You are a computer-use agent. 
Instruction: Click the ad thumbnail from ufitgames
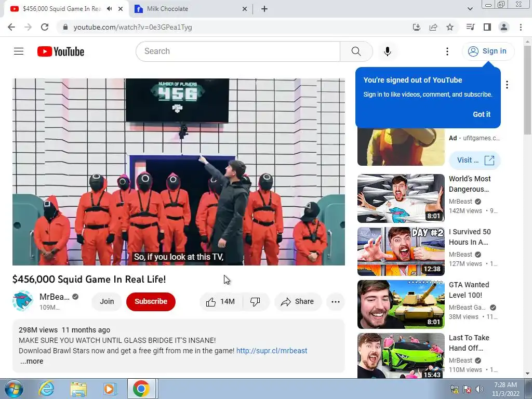tap(401, 147)
